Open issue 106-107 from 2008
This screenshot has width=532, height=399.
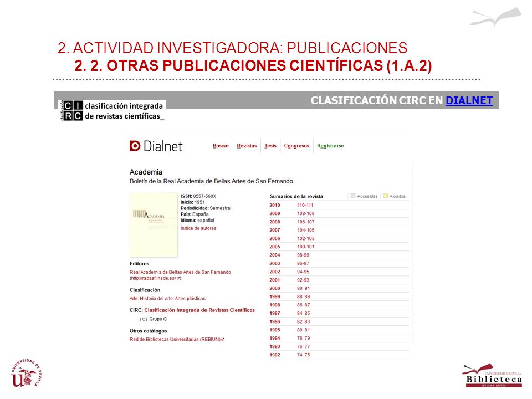pyautogui.click(x=306, y=222)
